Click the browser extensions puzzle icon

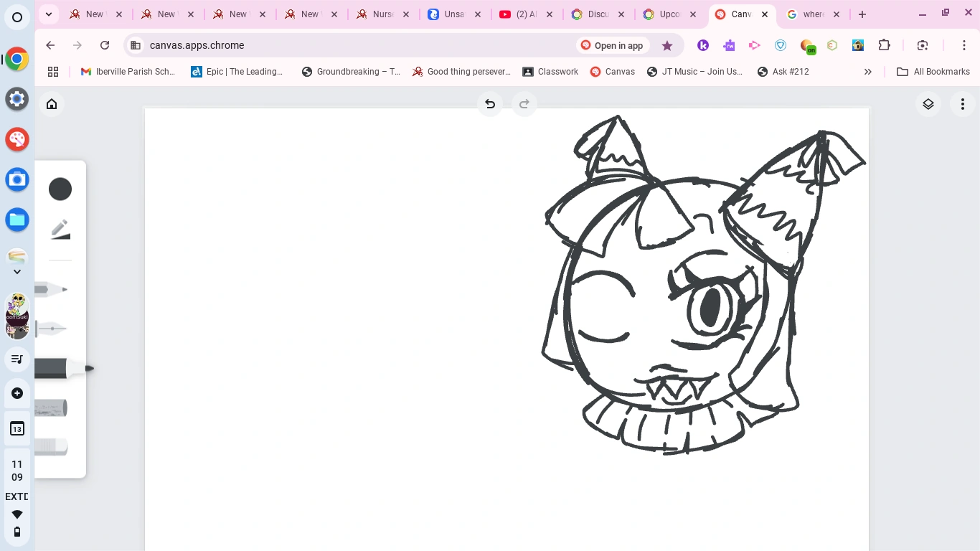click(885, 44)
